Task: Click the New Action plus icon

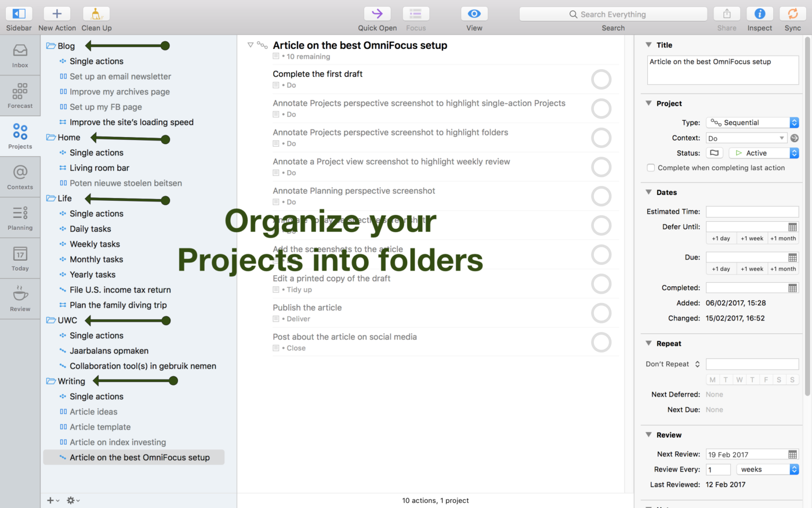Action: click(57, 14)
